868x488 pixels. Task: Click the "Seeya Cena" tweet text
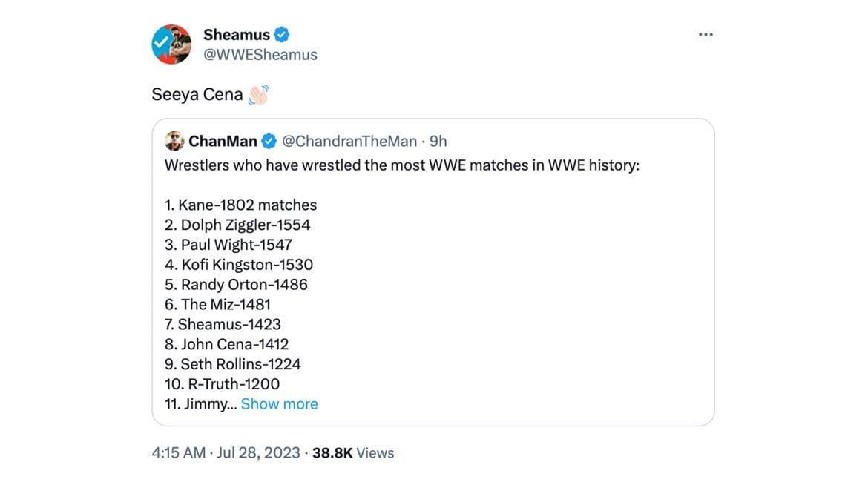coord(197,95)
